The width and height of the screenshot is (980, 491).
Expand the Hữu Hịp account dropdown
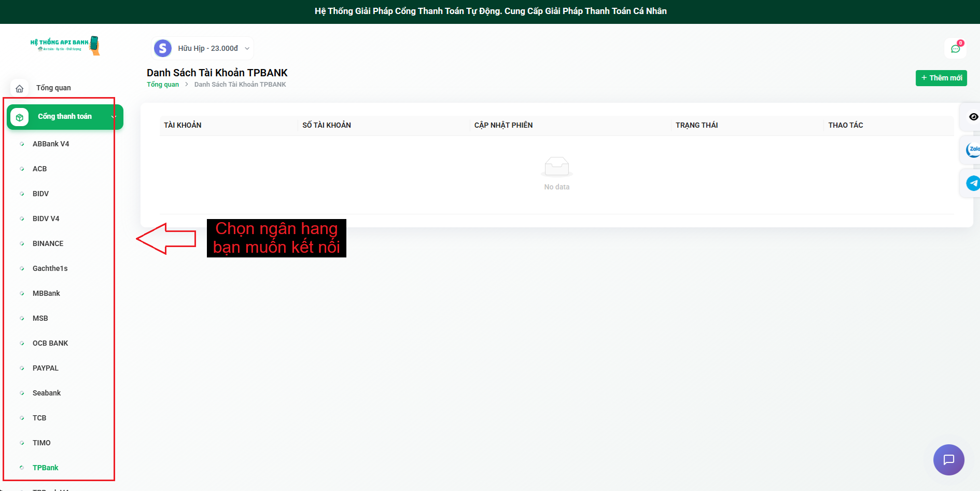point(247,48)
